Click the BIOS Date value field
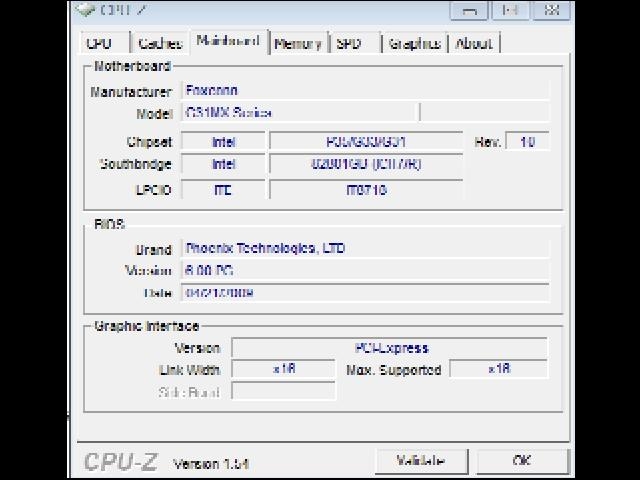 [365, 293]
